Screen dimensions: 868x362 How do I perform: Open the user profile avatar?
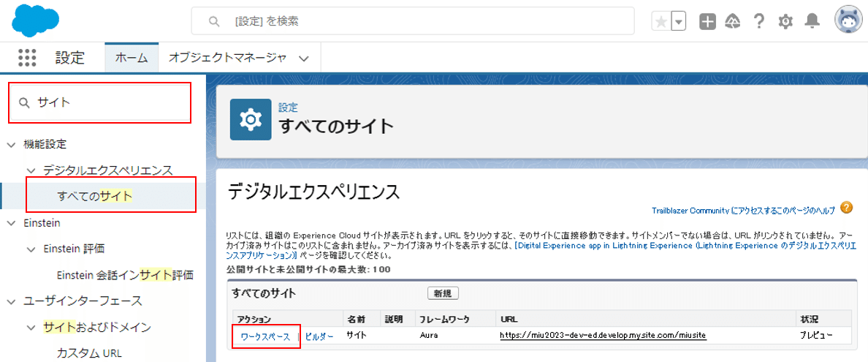click(x=849, y=20)
